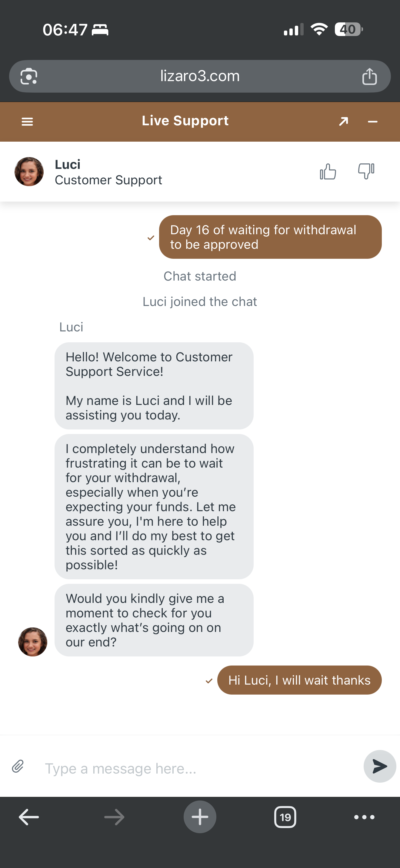Open the chat hamburger menu
This screenshot has width=400, height=868.
point(27,122)
